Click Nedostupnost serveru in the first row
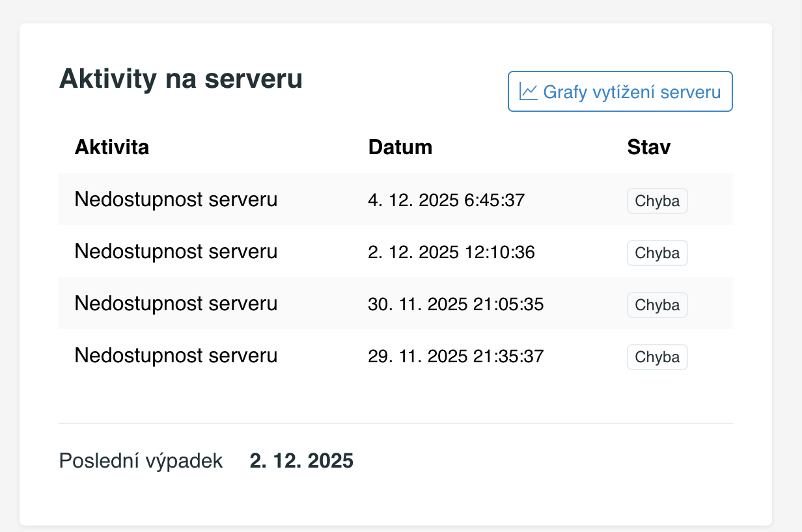The height and width of the screenshot is (532, 802). coord(176,200)
